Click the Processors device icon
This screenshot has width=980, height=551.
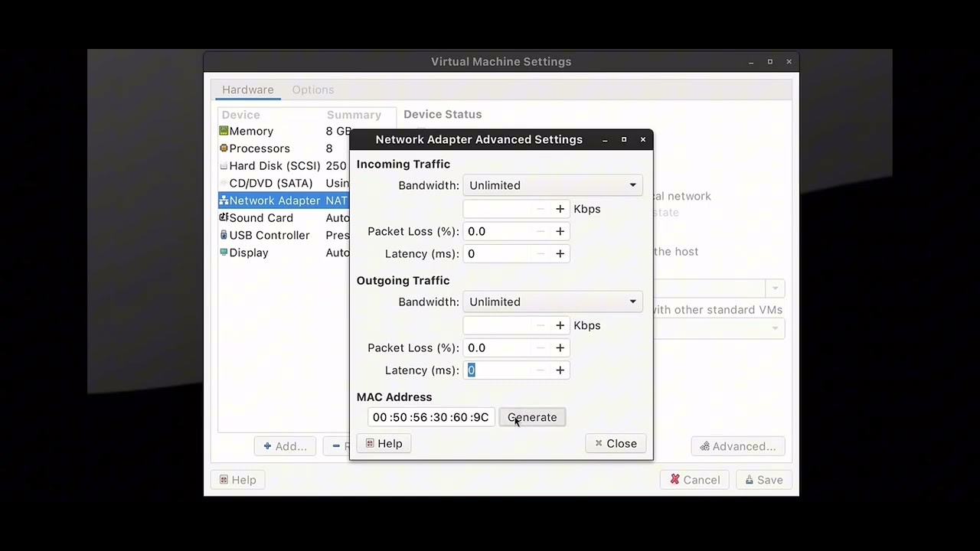pyautogui.click(x=224, y=148)
